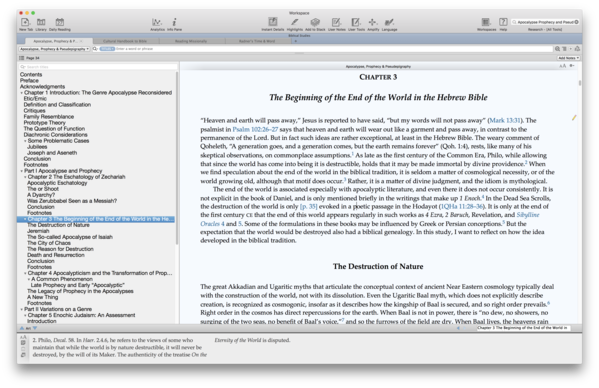Click the Oracles 5 link

(x=240, y=223)
